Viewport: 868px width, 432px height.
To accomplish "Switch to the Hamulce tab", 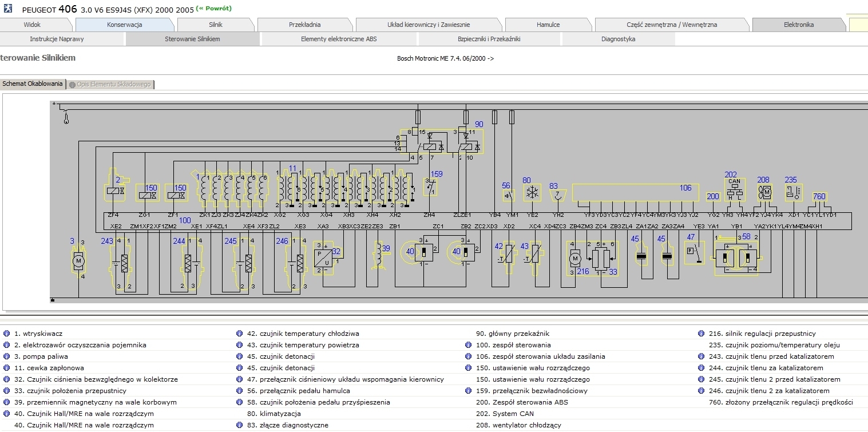I will click(x=548, y=25).
